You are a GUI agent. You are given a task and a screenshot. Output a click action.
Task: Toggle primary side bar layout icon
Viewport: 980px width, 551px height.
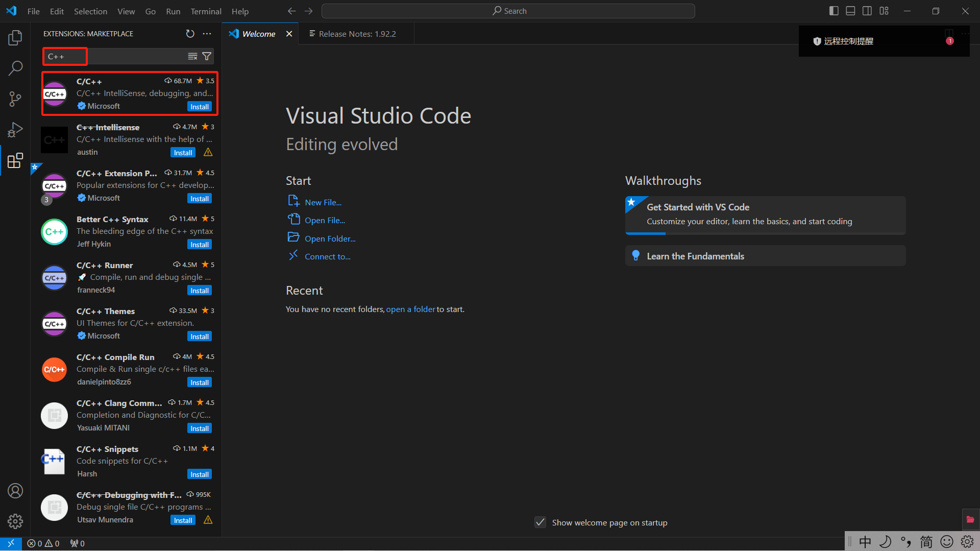pos(834,11)
